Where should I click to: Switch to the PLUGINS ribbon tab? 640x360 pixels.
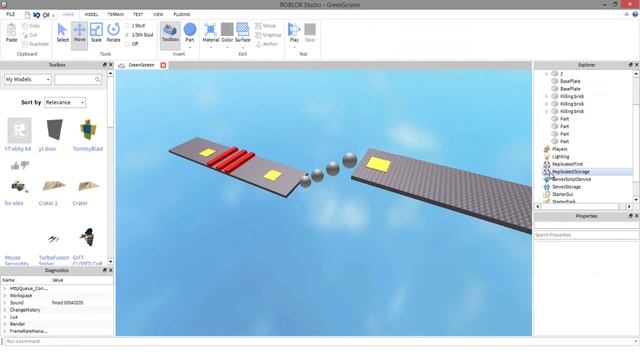tap(182, 14)
